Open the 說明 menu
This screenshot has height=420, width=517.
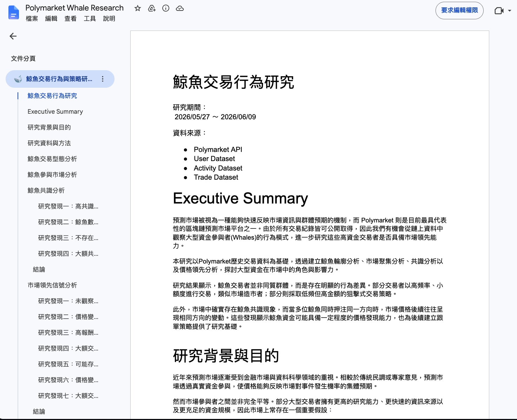[x=109, y=19]
